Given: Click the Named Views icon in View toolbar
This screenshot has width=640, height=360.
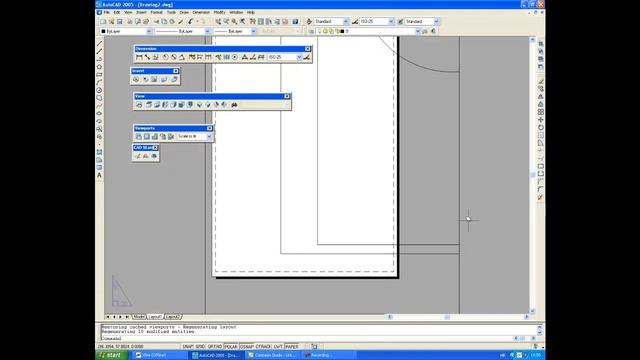Looking at the screenshot, I should (139, 105).
